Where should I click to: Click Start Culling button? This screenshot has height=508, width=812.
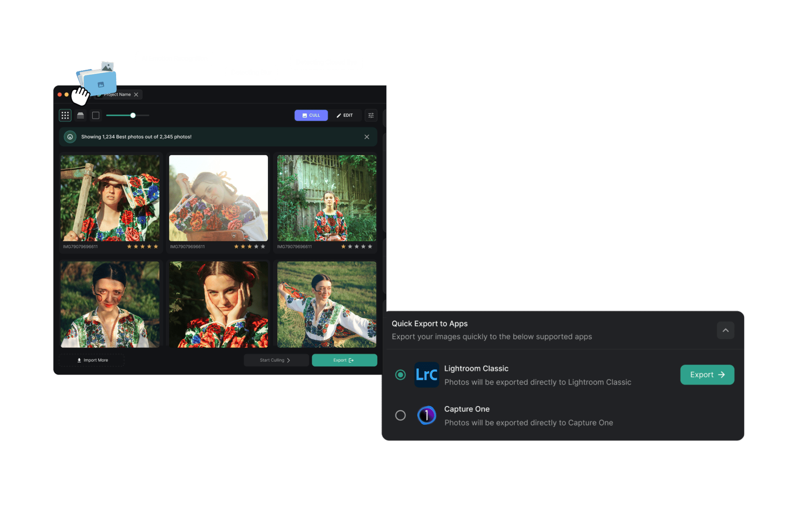276,360
